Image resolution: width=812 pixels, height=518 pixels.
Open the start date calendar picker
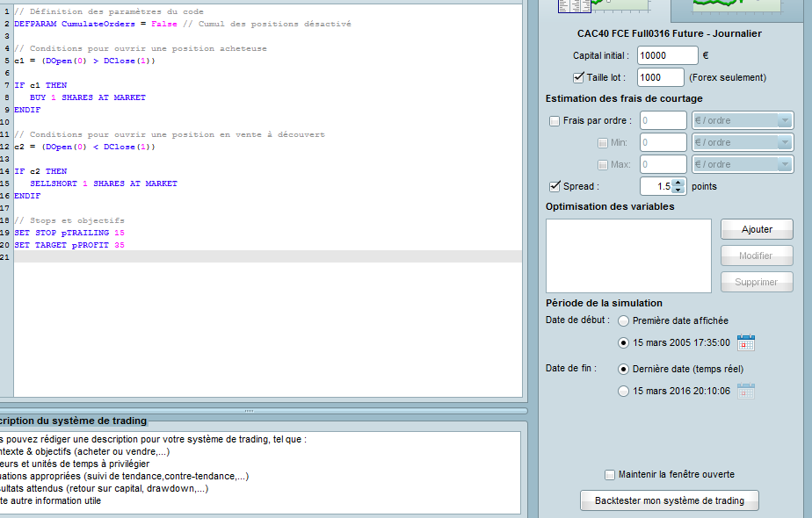coord(746,343)
